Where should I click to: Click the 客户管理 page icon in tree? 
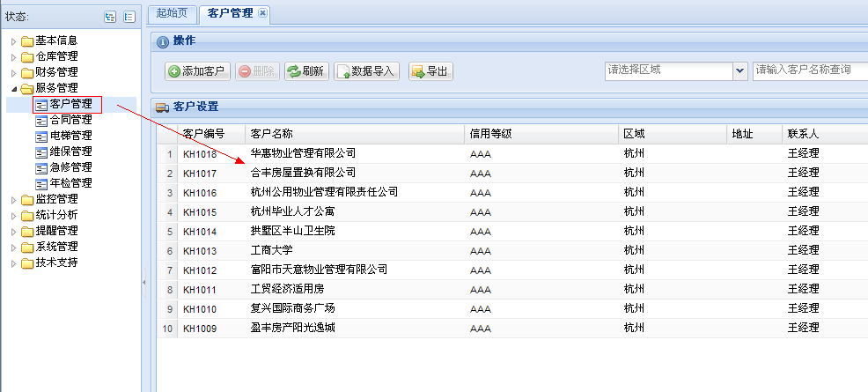pyautogui.click(x=41, y=105)
